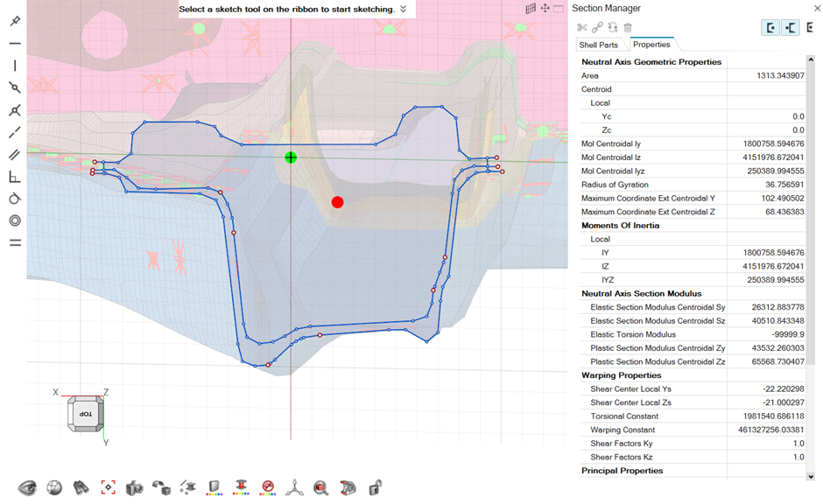Select the perpendicular constraint tool

[15, 178]
